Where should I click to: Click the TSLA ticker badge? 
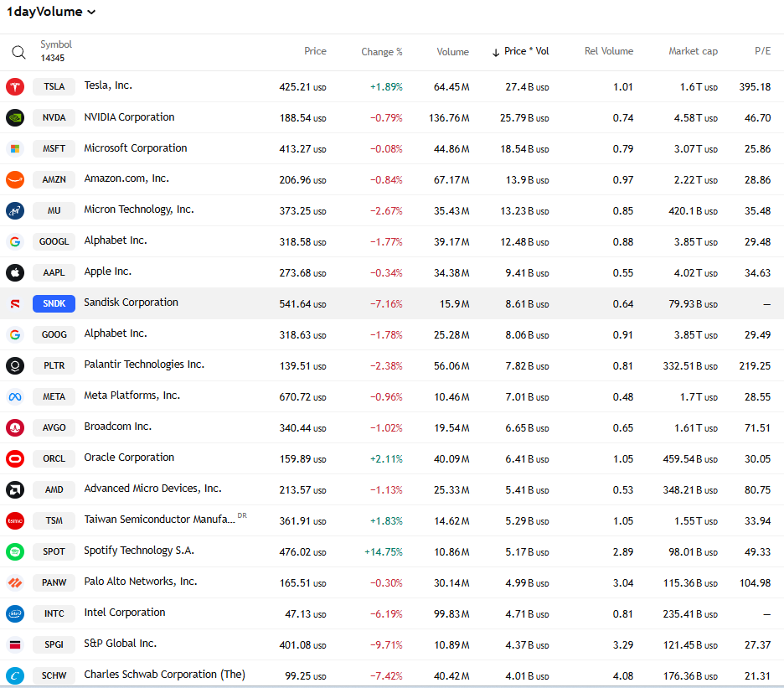(x=54, y=86)
